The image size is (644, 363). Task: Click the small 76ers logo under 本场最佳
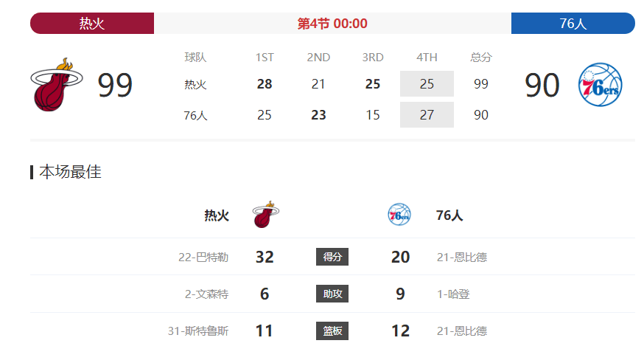399,214
